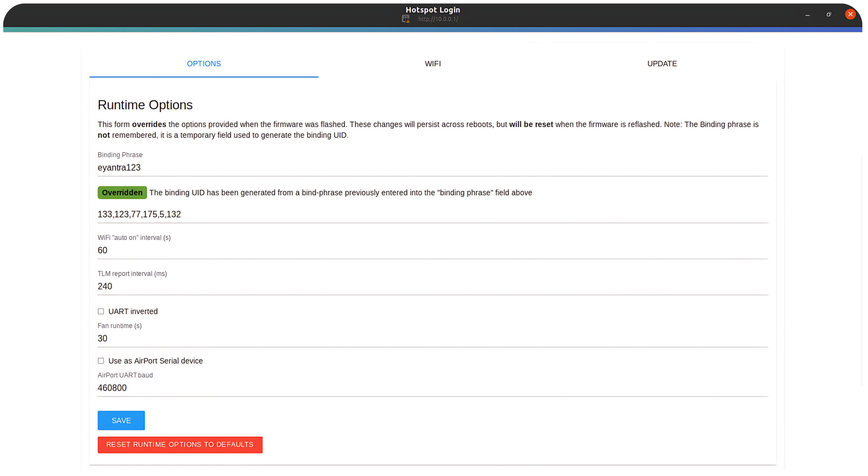
Task: Click the Runtime Options heading
Action: point(145,105)
